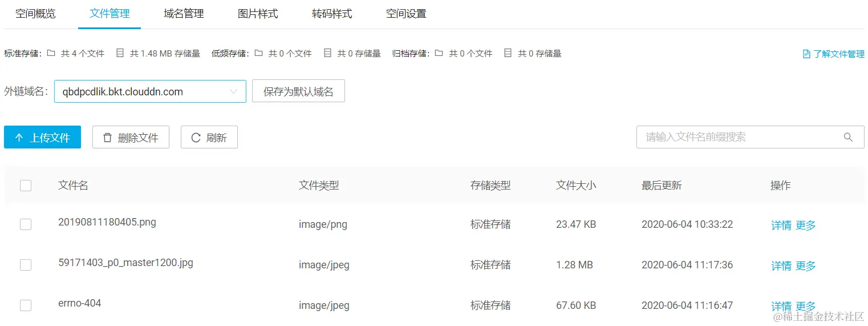
Task: Switch to the 空间设置 tab
Action: [x=406, y=14]
